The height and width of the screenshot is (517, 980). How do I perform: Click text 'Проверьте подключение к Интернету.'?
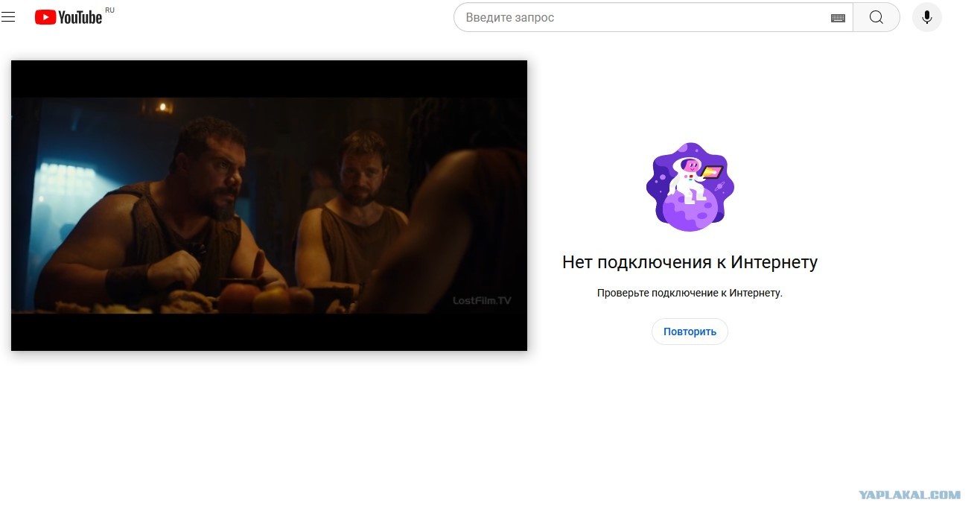pyautogui.click(x=690, y=294)
